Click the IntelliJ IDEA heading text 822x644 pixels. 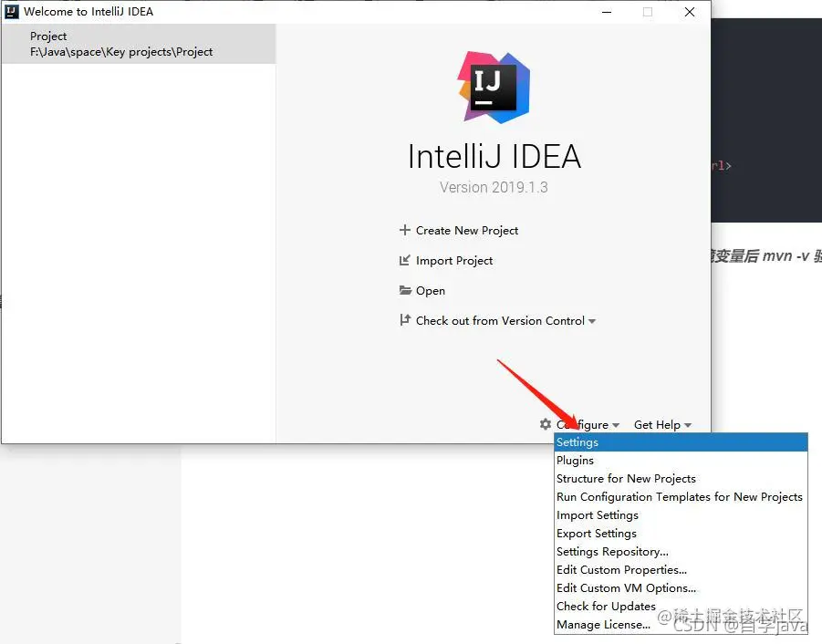click(x=494, y=156)
